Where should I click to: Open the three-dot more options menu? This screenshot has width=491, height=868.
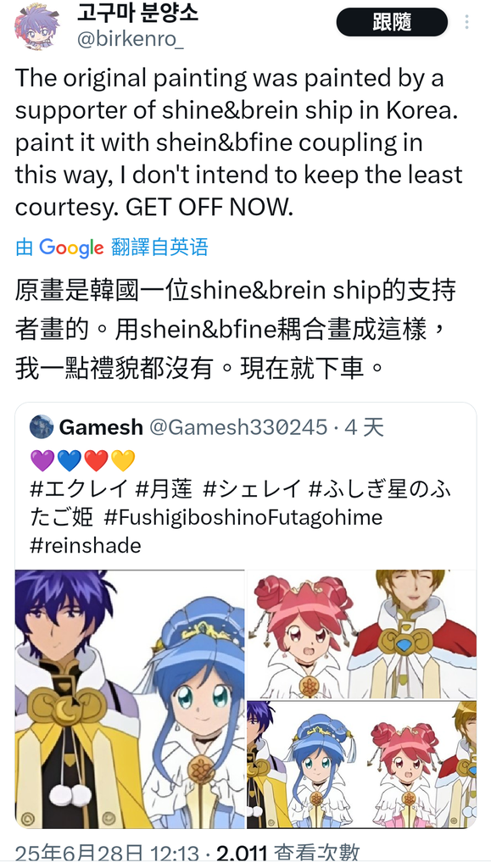(x=466, y=21)
